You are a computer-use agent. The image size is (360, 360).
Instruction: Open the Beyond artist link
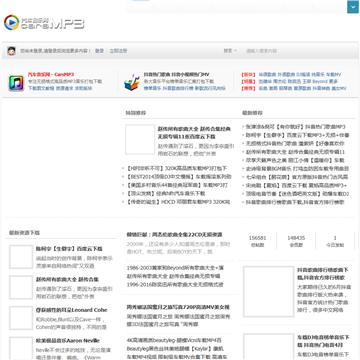[x=320, y=82]
